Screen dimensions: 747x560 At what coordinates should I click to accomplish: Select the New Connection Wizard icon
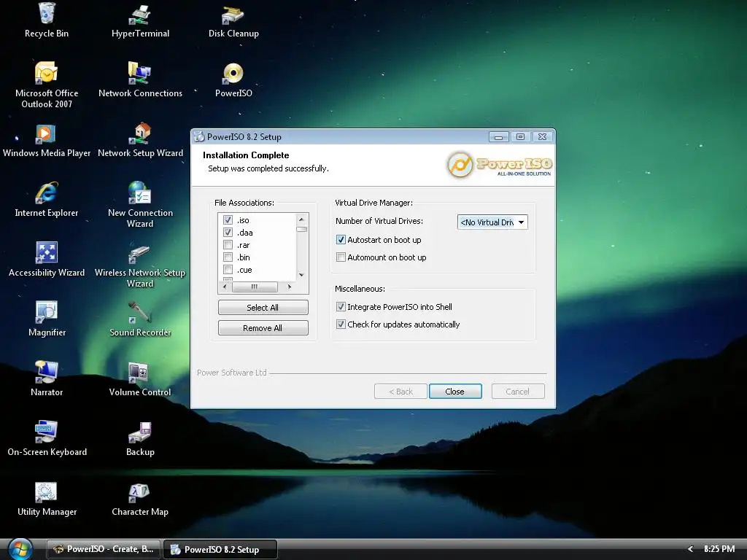click(140, 204)
